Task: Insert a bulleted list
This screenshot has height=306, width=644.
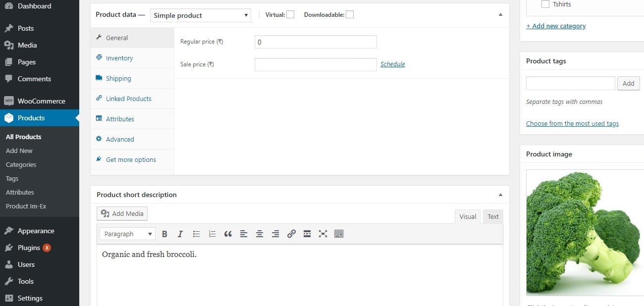Action: click(x=196, y=234)
